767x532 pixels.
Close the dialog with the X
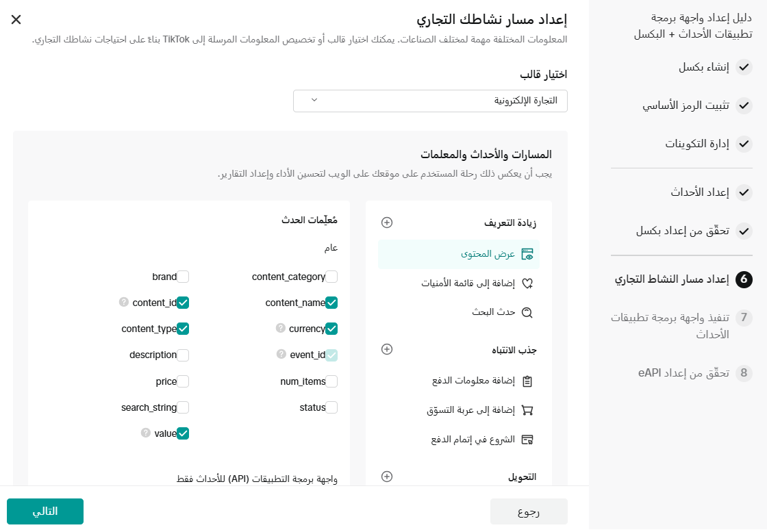coord(16,20)
